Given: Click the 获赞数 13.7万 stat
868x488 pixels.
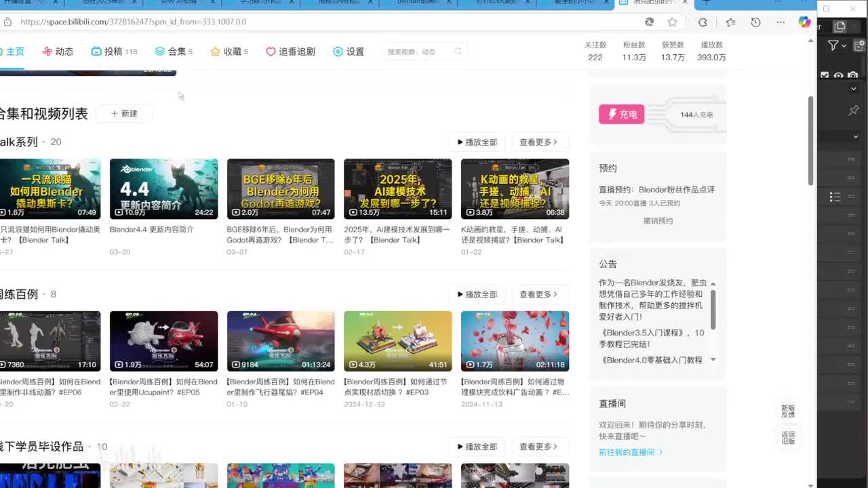Looking at the screenshot, I should 673,52.
